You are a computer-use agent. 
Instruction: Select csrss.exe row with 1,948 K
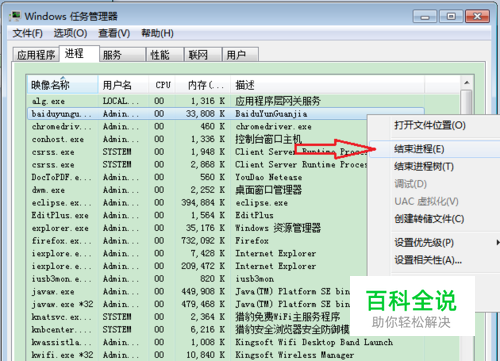(197, 152)
